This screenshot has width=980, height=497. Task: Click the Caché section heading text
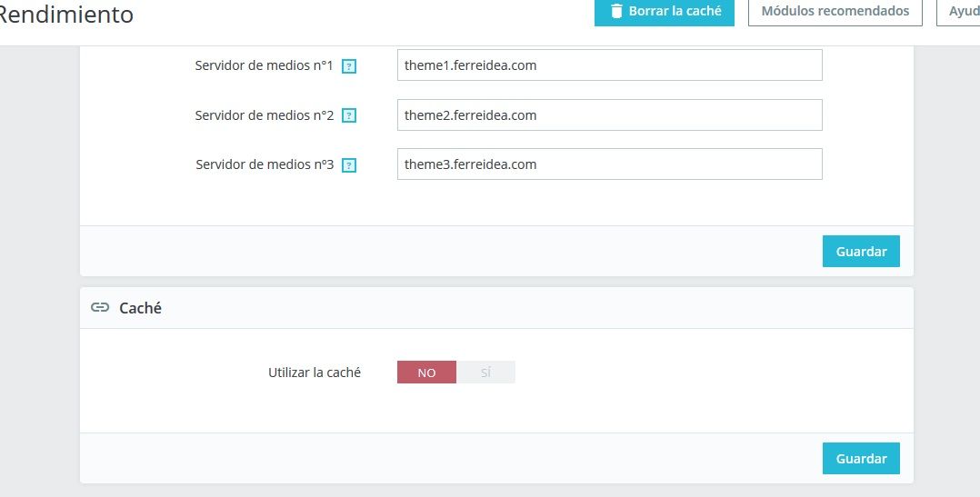click(x=140, y=308)
